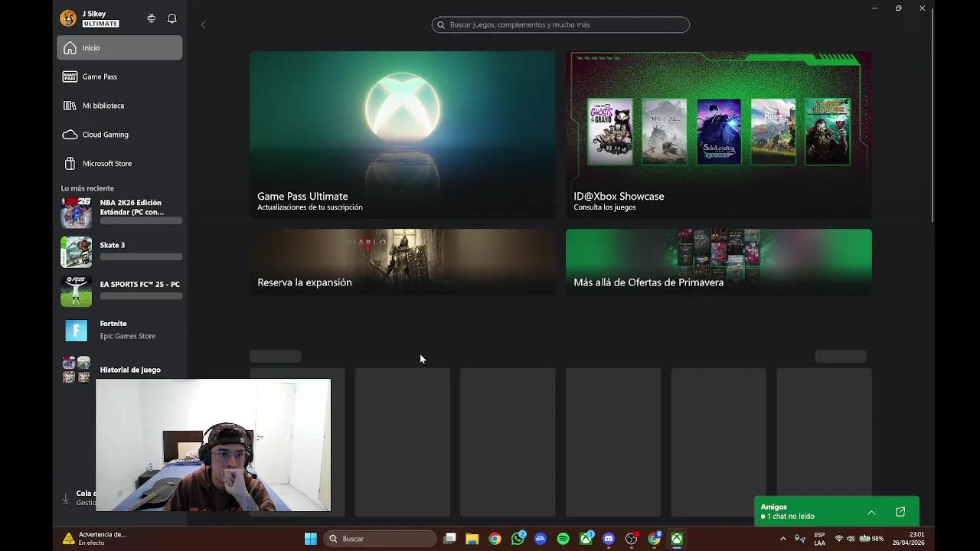Open Game Pass in the sidebar
980x551 pixels.
point(119,77)
